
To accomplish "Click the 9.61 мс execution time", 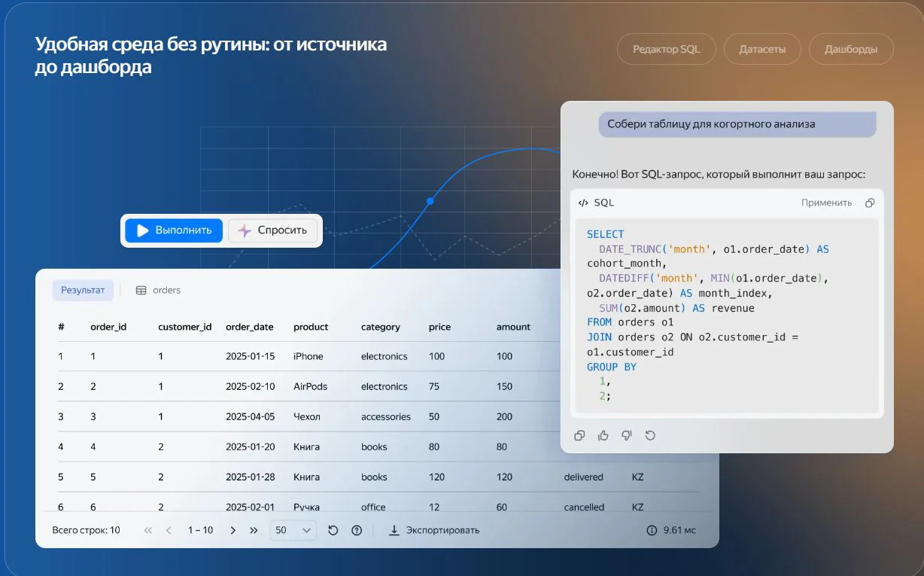I will coord(679,530).
